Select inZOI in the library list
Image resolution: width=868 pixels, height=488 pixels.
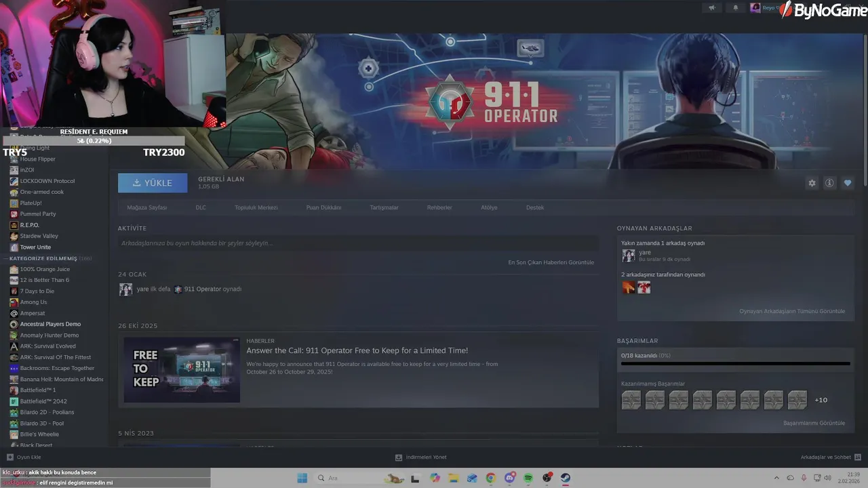(27, 170)
